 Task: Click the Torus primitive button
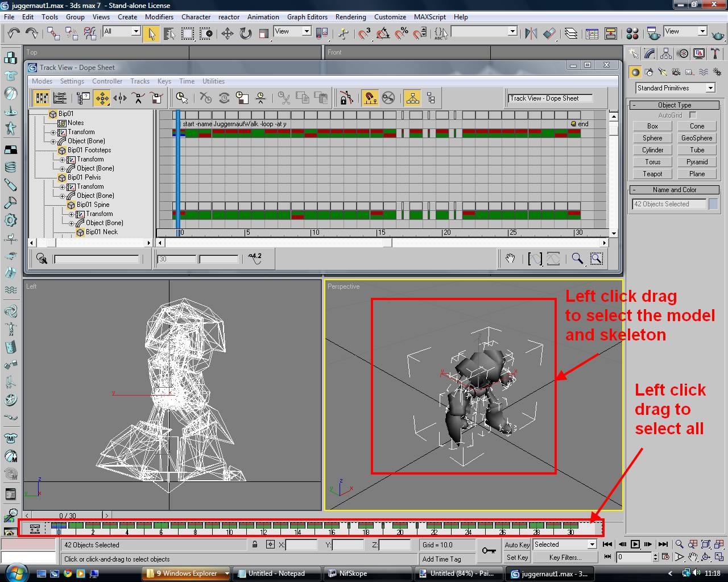coord(653,162)
